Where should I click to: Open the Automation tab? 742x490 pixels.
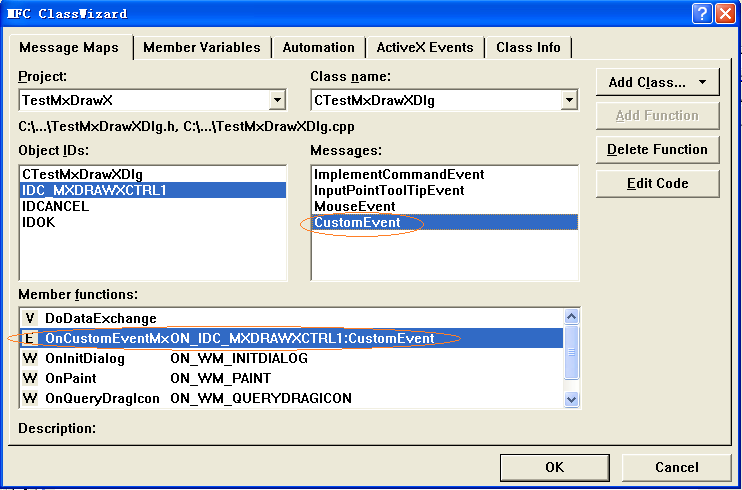(318, 47)
